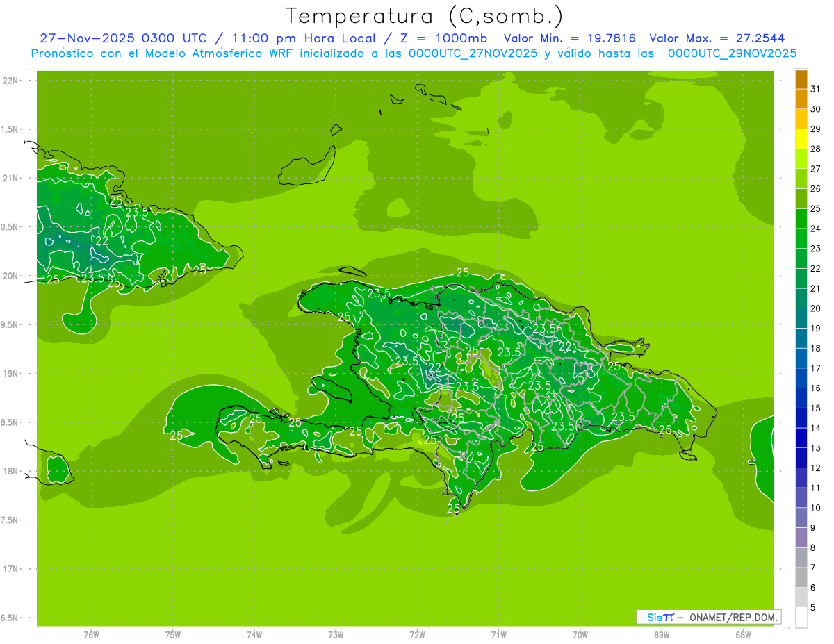Click the 72W longitude axis label

417,635
